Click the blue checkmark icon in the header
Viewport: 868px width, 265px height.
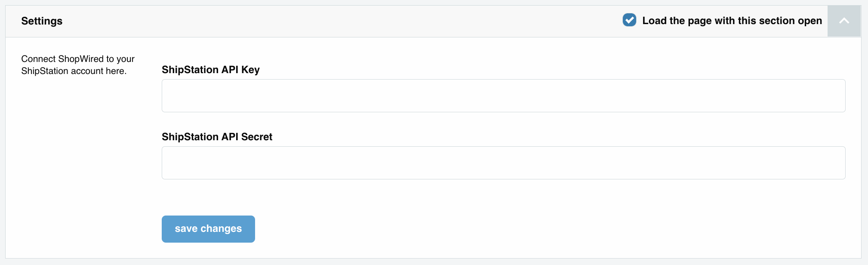629,20
